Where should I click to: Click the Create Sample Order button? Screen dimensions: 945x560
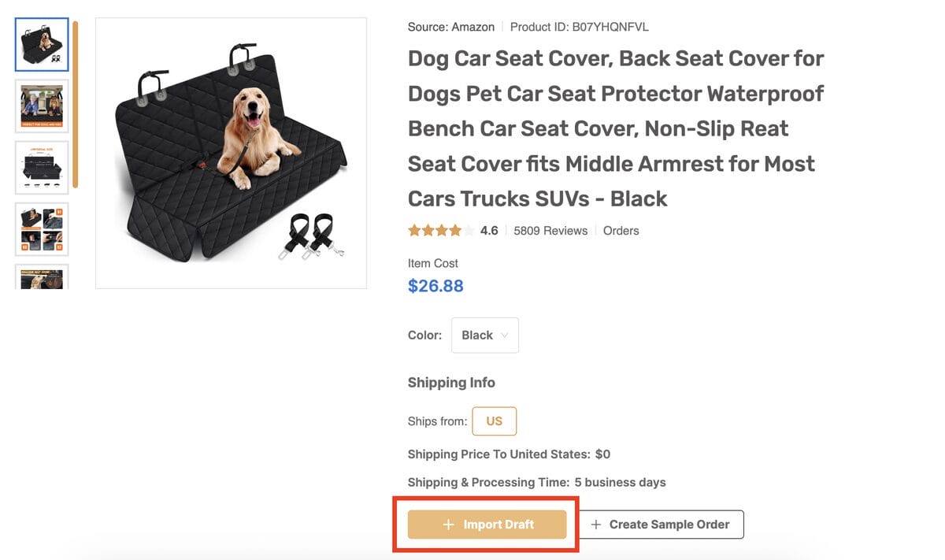(661, 525)
